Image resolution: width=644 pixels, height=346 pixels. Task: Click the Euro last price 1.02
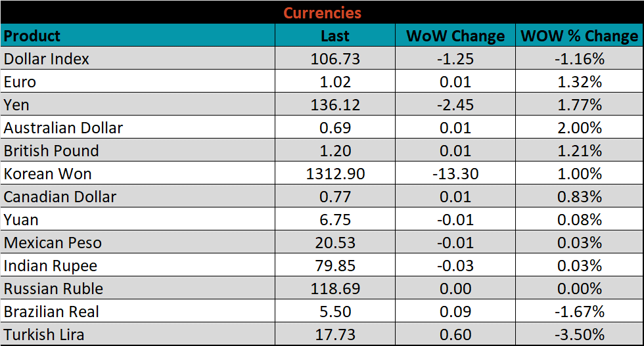pyautogui.click(x=335, y=82)
